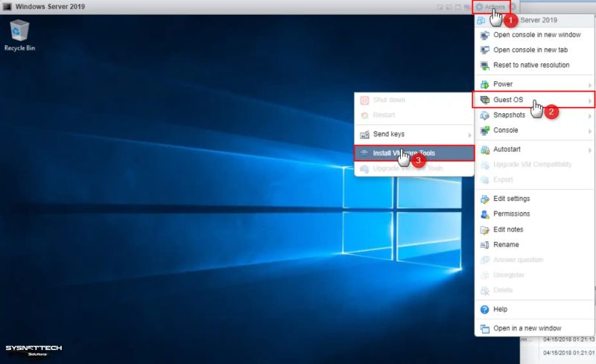Click the VM icon in the menu header

click(x=481, y=21)
